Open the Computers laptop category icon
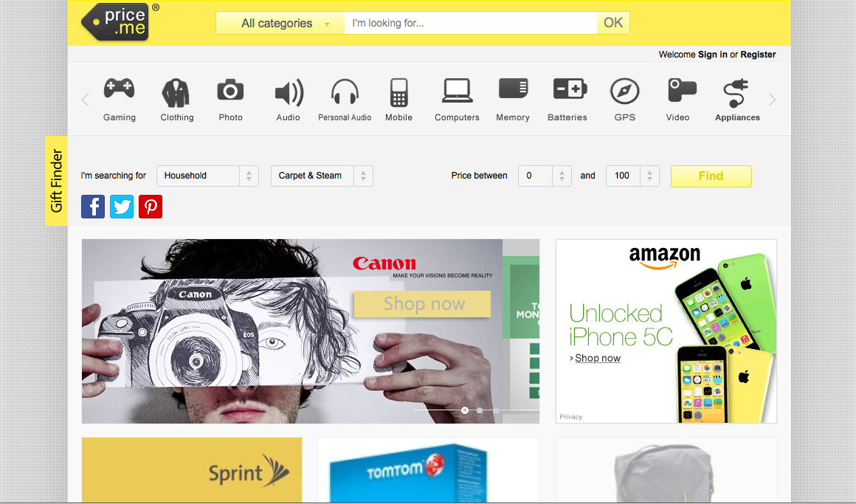856x504 pixels. [457, 92]
